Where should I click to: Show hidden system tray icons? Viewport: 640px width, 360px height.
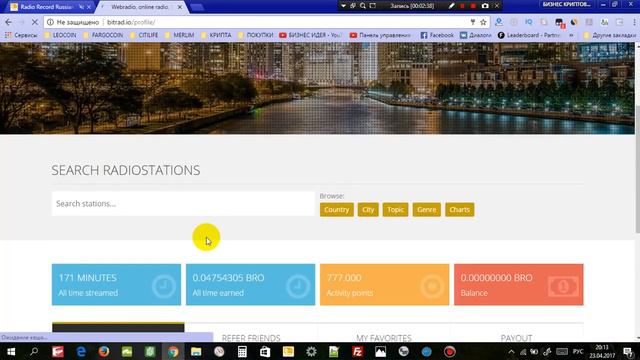pos(511,351)
